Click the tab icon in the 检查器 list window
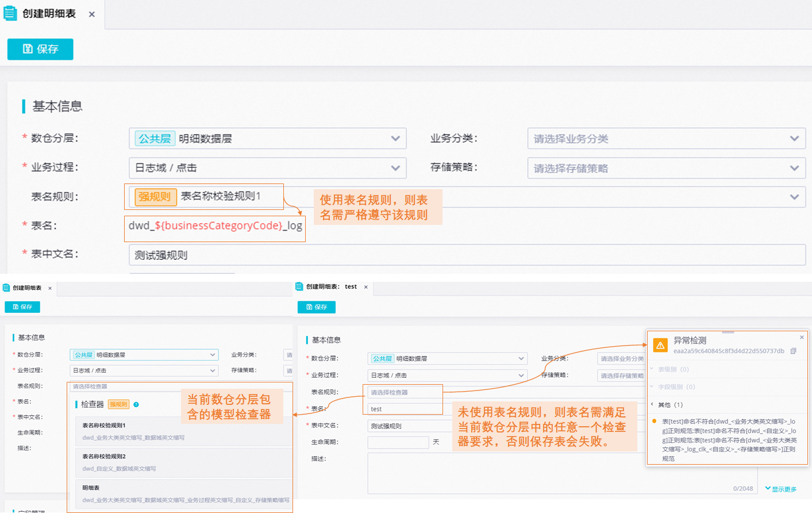The image size is (812, 513). click(6, 288)
